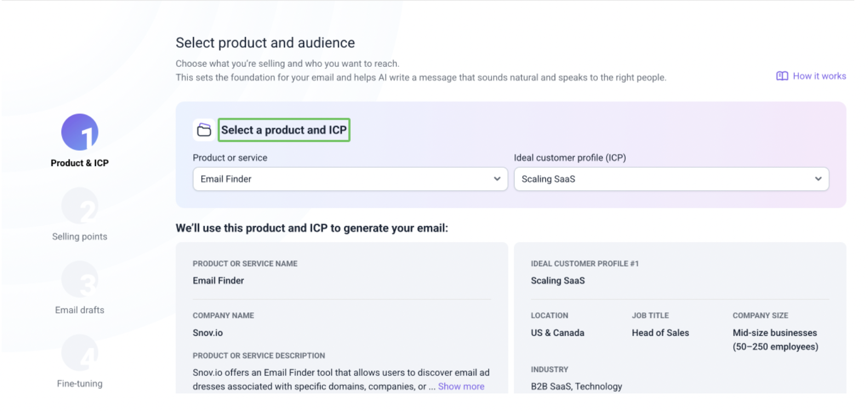Screen dimensions: 868x411
Task: Click the B2B SaaS, Technology industry value
Action: click(x=576, y=386)
